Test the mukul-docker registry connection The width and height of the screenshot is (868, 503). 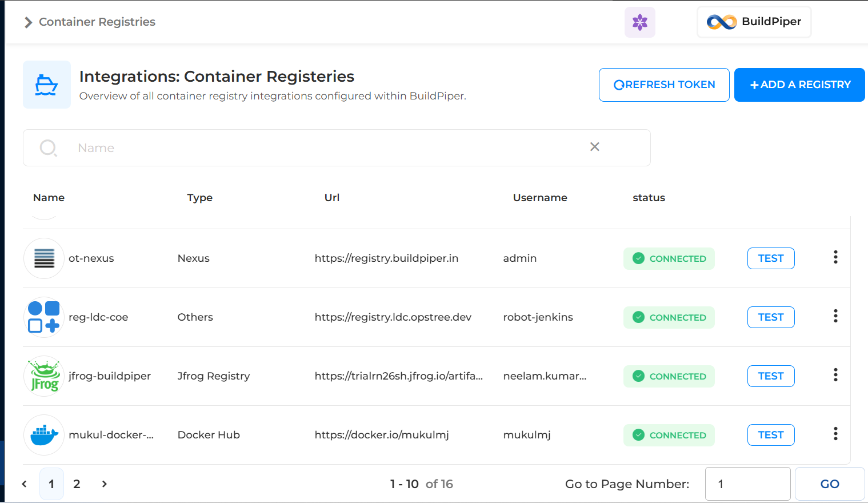pyautogui.click(x=771, y=435)
